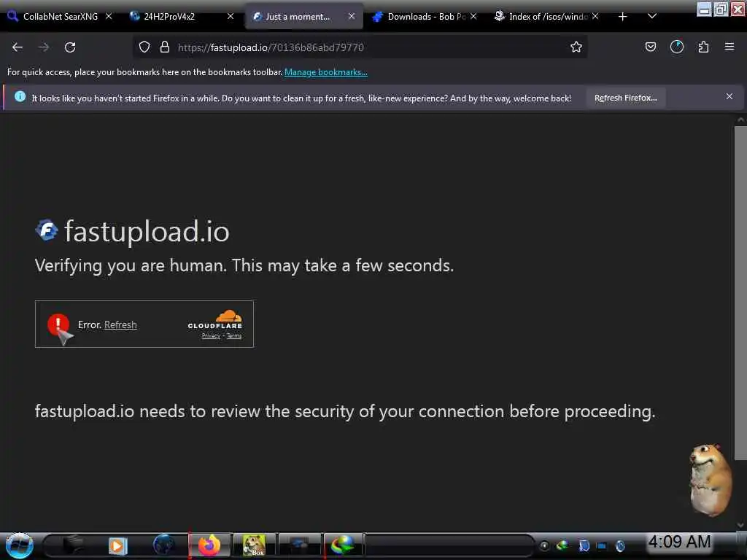Screen dimensions: 747x560
Task: Click the hamster desktop pet
Action: pyautogui.click(x=710, y=480)
